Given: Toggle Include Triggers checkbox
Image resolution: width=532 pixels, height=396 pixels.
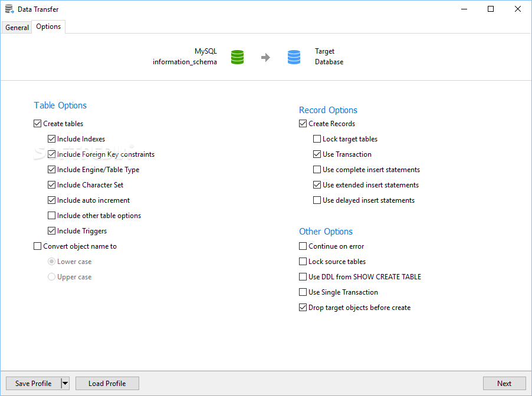Looking at the screenshot, I should pos(51,230).
